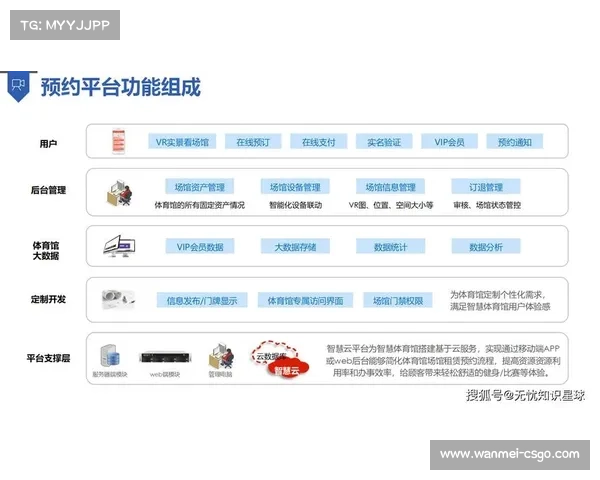Click the caption 体育馆的所有固定资产情况
This screenshot has height=480, width=600.
click(199, 205)
